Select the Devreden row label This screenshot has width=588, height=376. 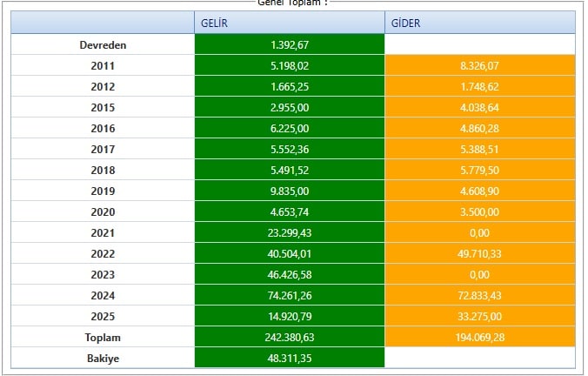click(103, 44)
